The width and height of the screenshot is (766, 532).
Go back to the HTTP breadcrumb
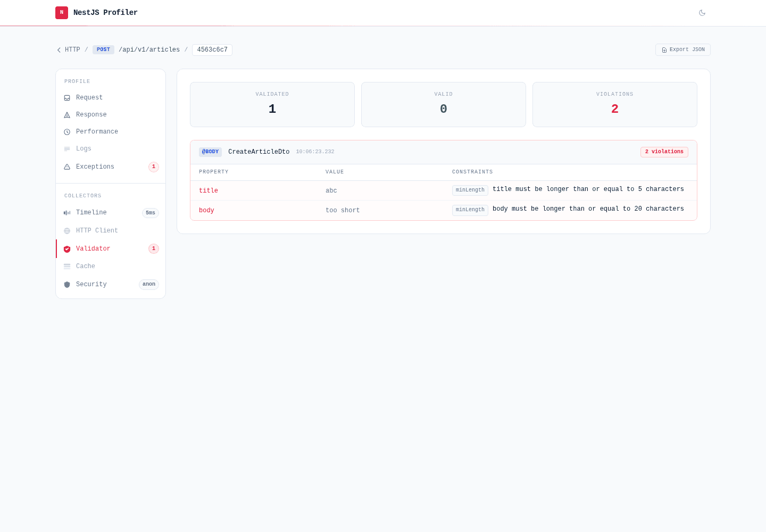(72, 50)
